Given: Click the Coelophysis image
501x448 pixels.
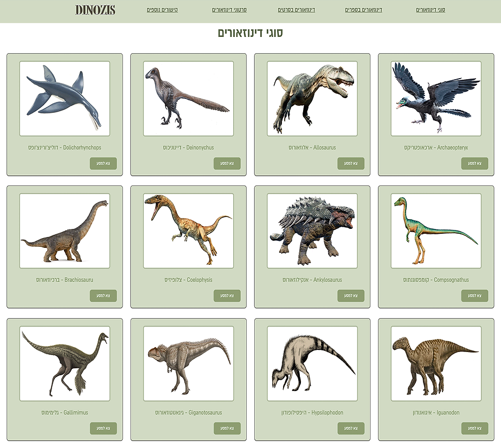Looking at the screenshot, I should tap(189, 231).
